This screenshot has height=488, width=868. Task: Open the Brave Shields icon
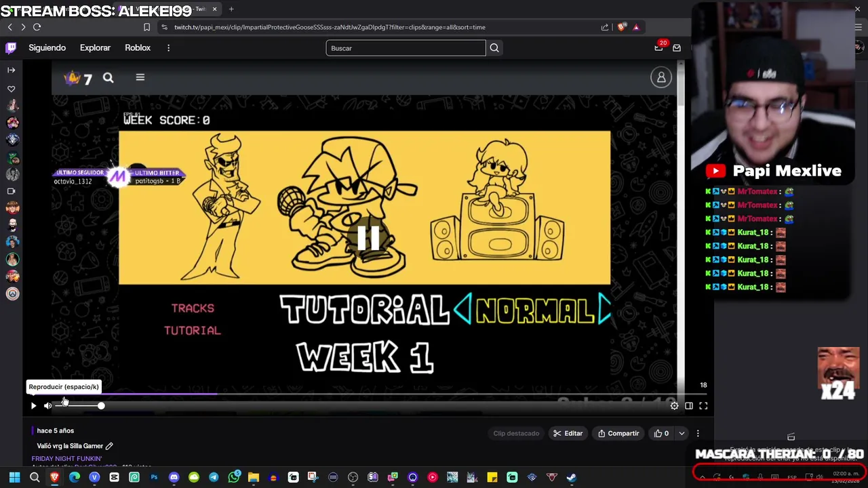(x=622, y=27)
